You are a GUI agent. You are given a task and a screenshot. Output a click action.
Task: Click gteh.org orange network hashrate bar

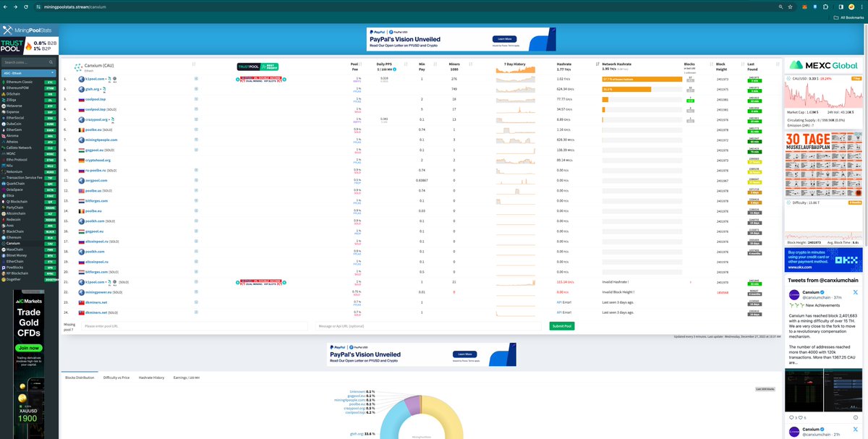(x=626, y=89)
